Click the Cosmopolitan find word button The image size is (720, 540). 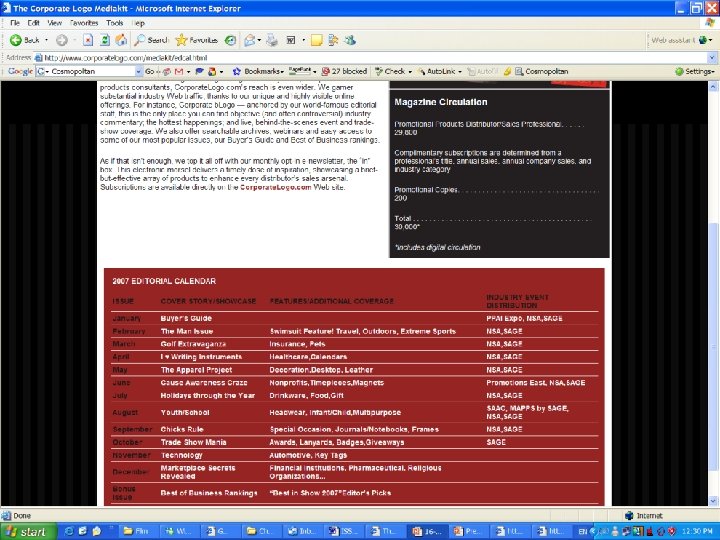coord(541,71)
